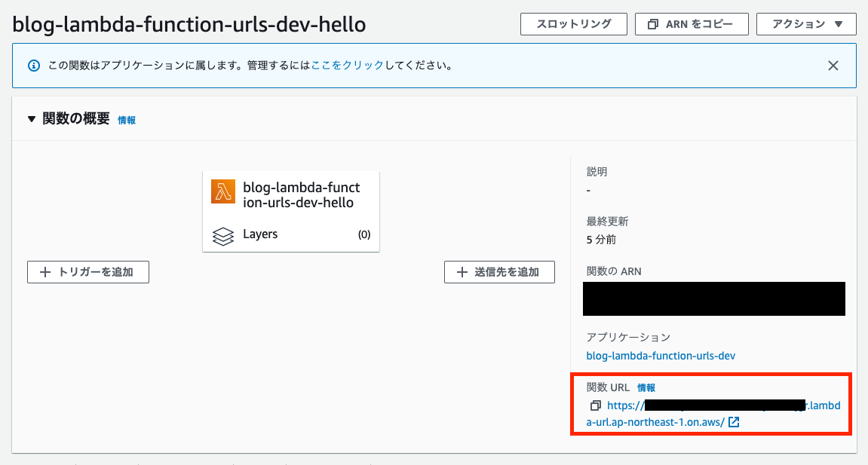Viewport: 868px width, 465px height.
Task: Dismiss the banner with the X button
Action: click(x=833, y=65)
